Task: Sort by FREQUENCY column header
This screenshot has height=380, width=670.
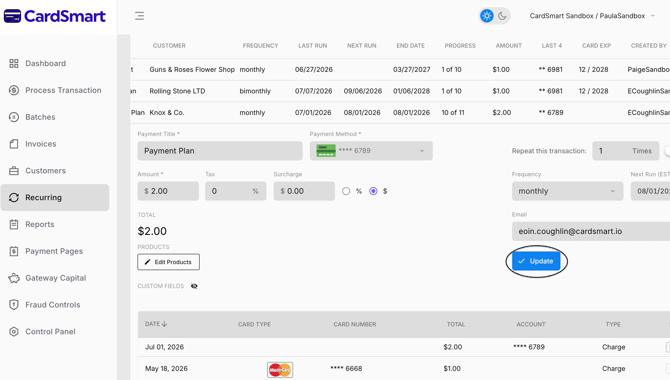Action: (x=260, y=46)
